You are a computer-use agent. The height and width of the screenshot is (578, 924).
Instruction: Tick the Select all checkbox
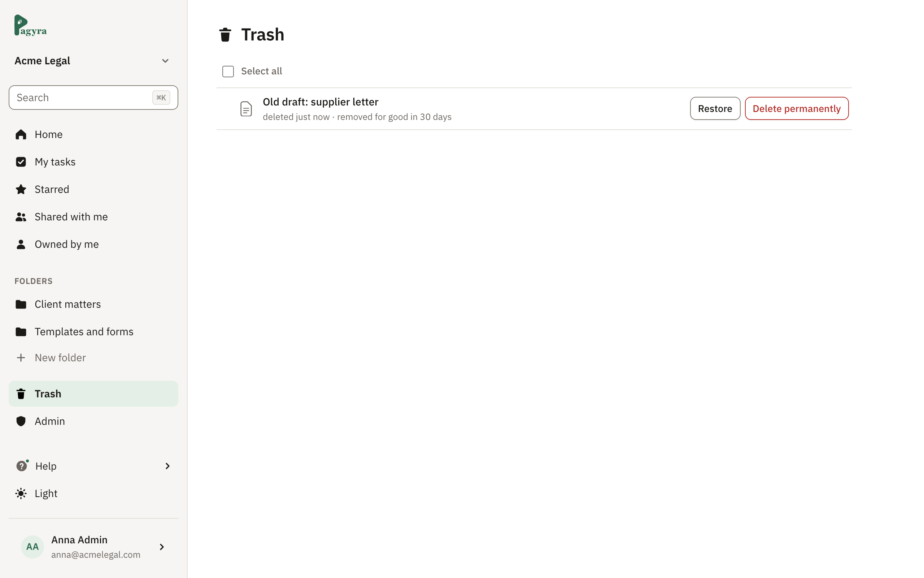(228, 72)
